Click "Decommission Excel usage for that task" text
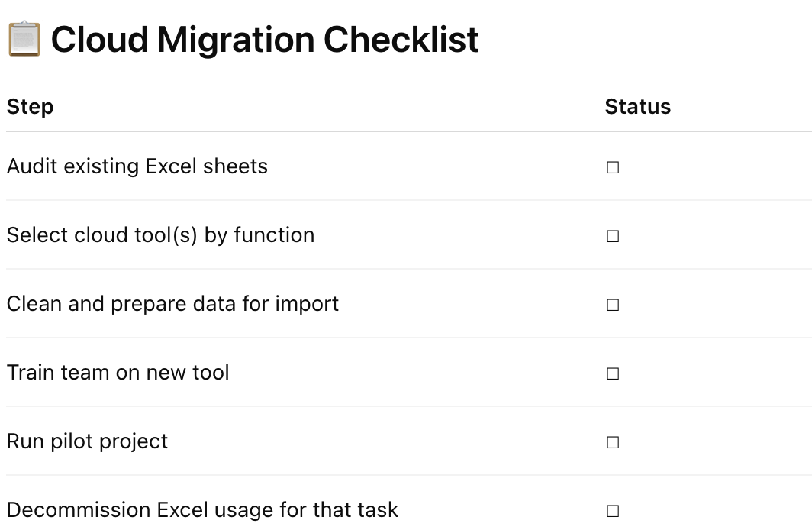 [x=202, y=510]
